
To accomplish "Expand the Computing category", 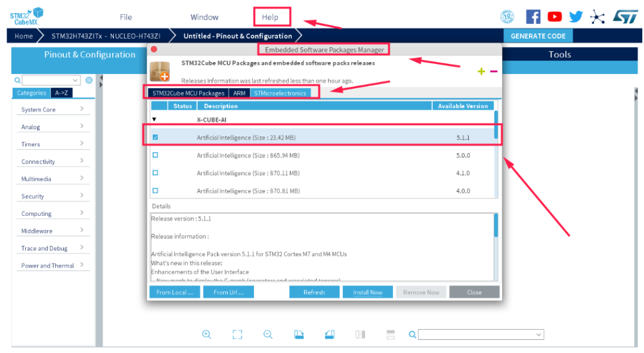I will [52, 213].
